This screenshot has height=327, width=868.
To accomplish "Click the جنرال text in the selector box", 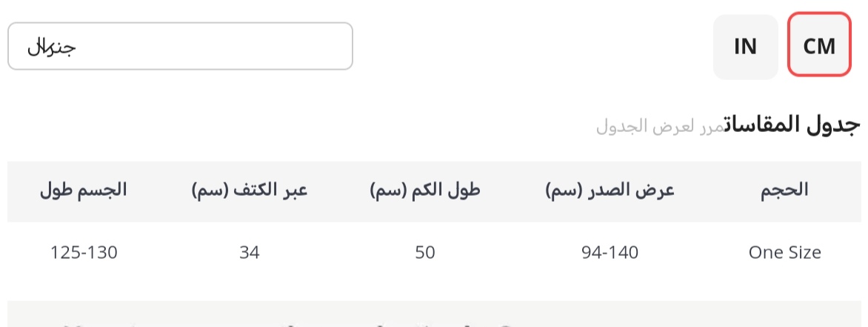I will 53,47.
